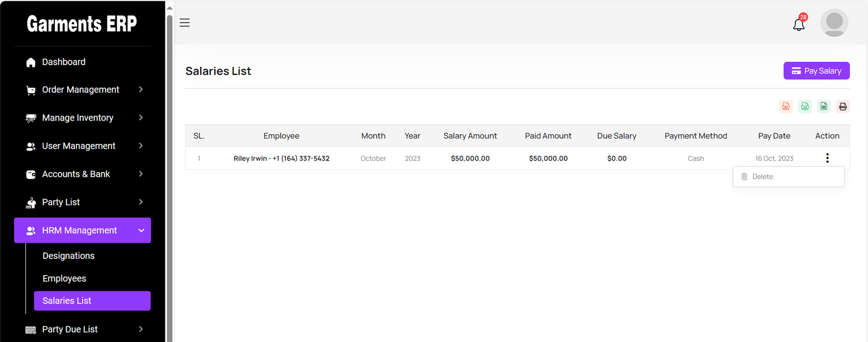Export salaries list as PDF
Viewport: 868px width, 342px height.
tap(786, 106)
